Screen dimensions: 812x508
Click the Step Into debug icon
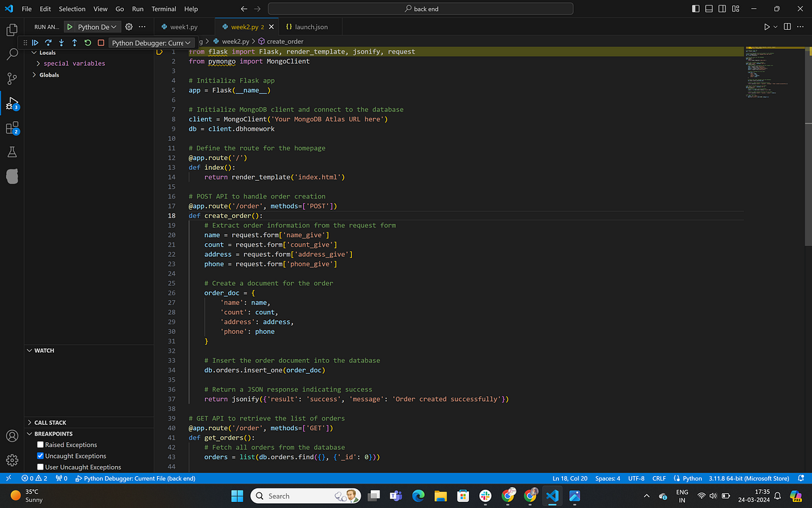point(62,41)
